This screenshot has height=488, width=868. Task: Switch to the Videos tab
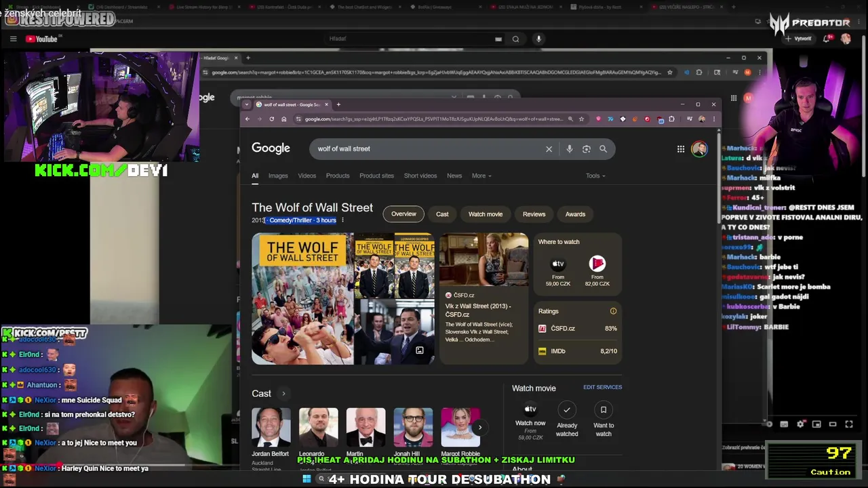click(x=307, y=176)
